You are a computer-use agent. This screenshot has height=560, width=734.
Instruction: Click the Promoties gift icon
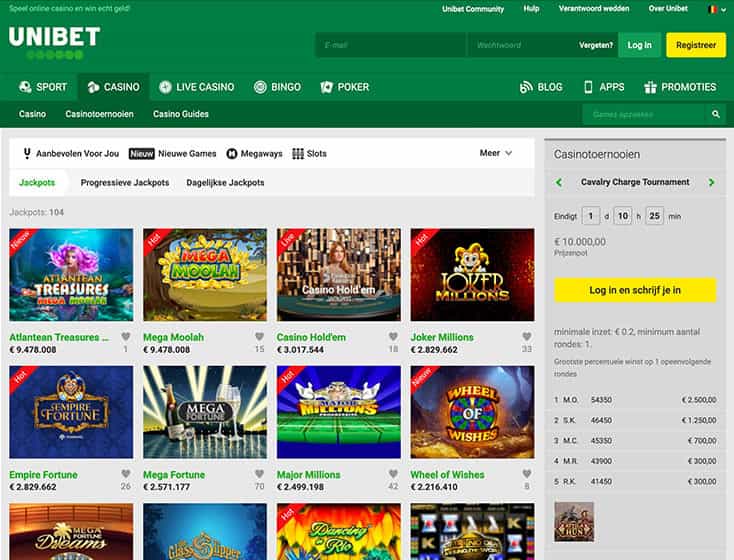coord(650,87)
